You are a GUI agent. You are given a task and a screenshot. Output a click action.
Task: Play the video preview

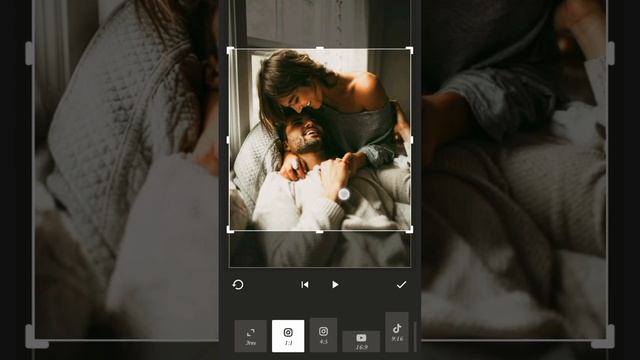click(x=335, y=284)
